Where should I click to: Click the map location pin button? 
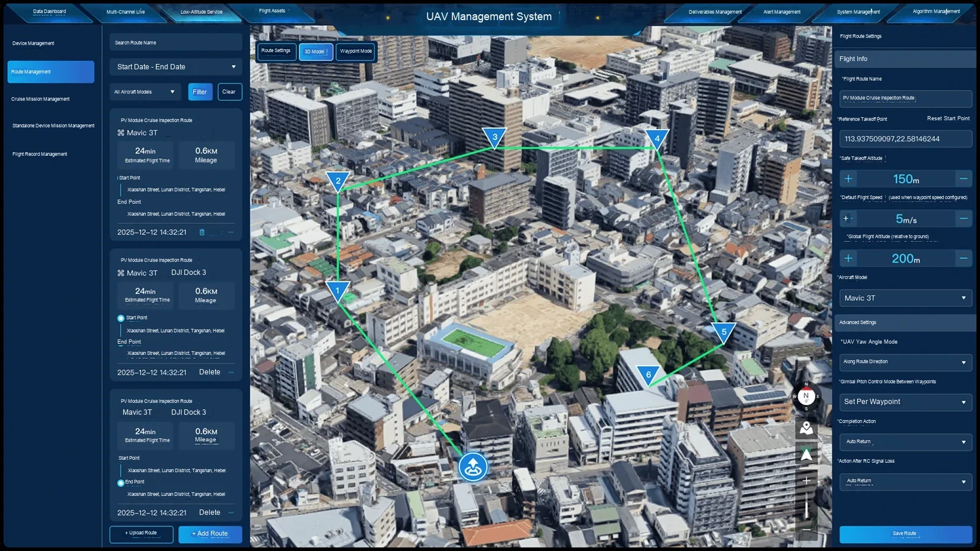[806, 428]
